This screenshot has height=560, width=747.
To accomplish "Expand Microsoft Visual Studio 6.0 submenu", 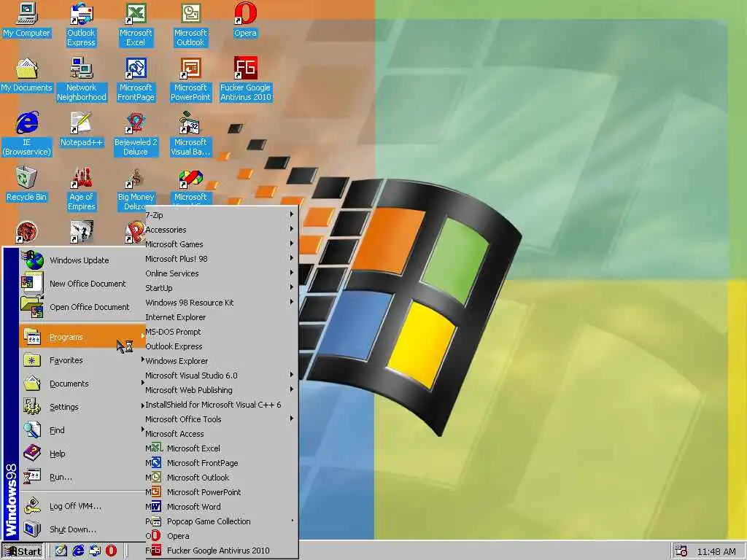I will [221, 376].
